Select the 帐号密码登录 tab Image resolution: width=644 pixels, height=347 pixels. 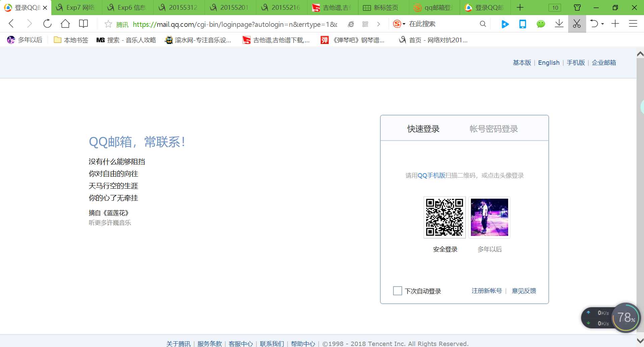(x=494, y=129)
